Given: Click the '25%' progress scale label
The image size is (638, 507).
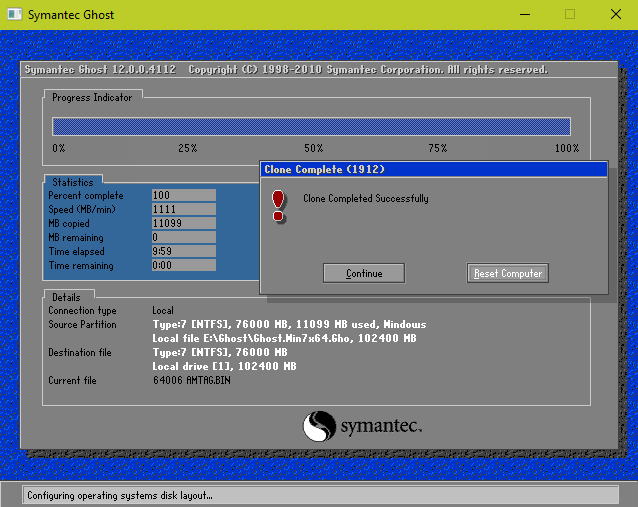Looking at the screenshot, I should tap(188, 148).
